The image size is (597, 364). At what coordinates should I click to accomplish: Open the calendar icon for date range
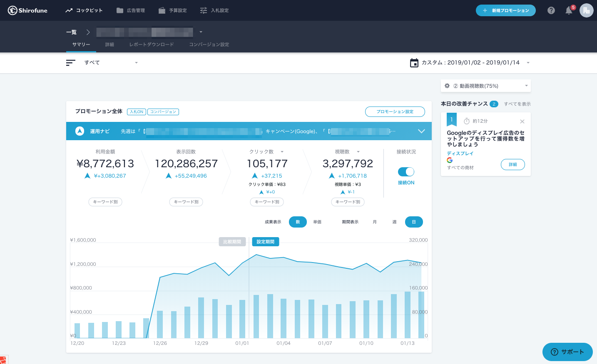[x=414, y=63]
